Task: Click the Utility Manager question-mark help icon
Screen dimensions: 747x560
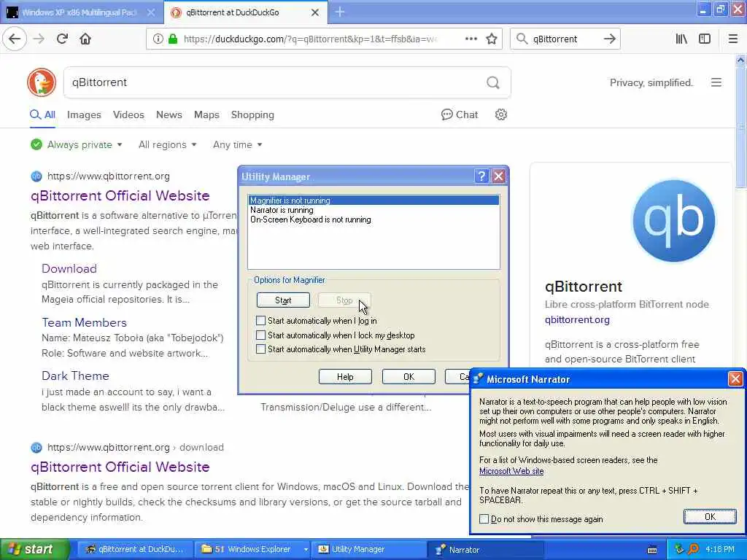Action: click(481, 176)
